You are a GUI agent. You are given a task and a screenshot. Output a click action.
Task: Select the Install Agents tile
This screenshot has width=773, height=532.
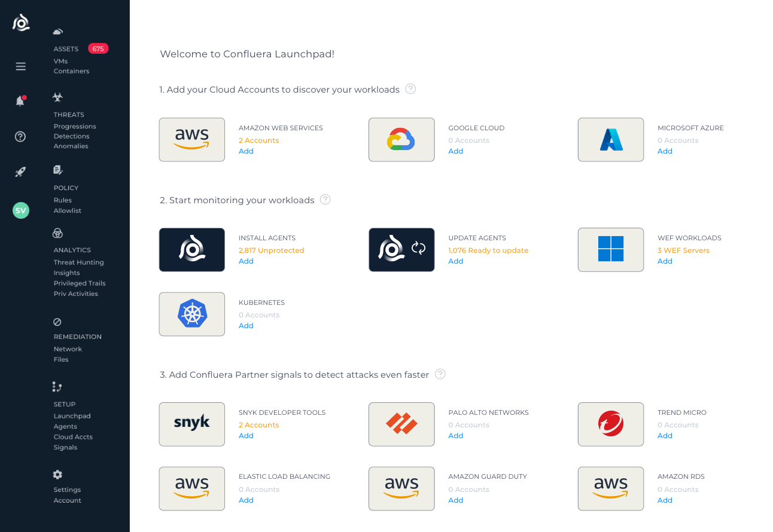192,250
